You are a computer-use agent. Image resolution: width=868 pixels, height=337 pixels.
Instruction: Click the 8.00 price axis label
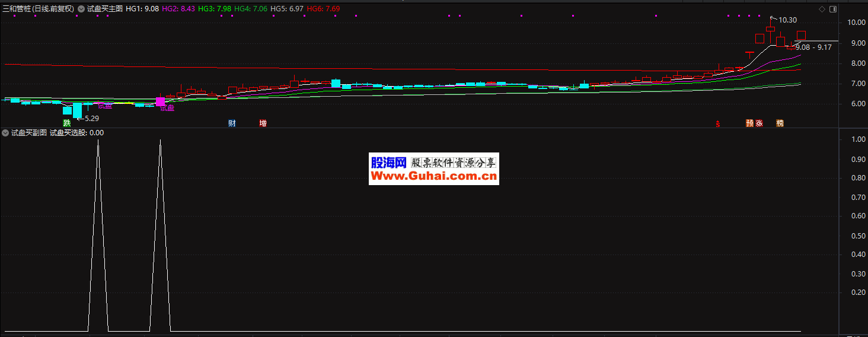[859, 63]
